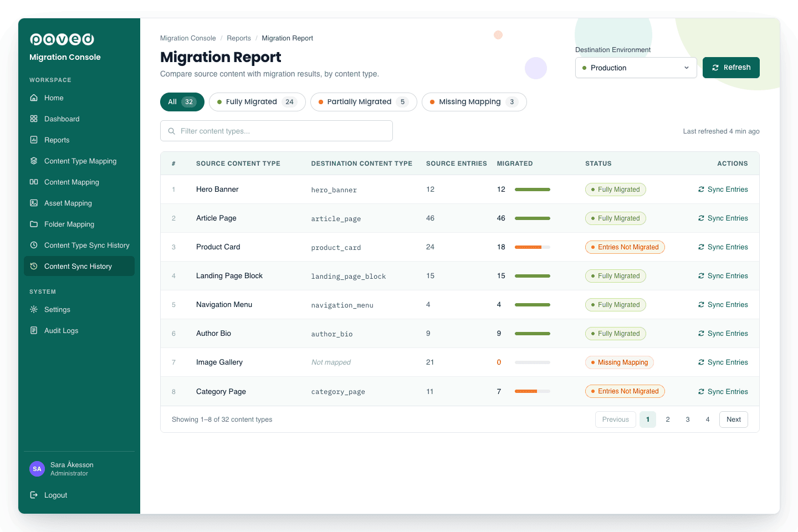
Task: Sync Entries for Product Card
Action: [723, 247]
